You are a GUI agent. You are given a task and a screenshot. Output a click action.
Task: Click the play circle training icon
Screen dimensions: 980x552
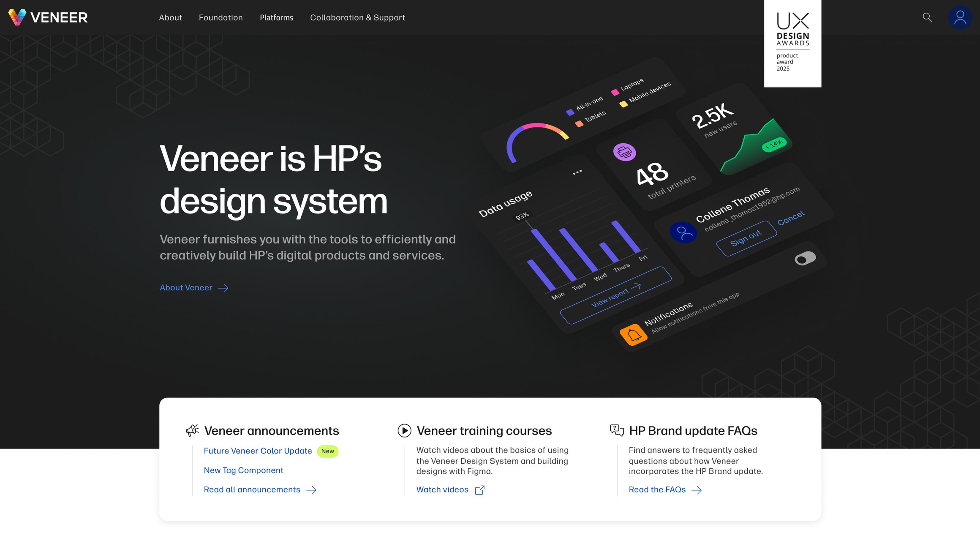pos(404,431)
